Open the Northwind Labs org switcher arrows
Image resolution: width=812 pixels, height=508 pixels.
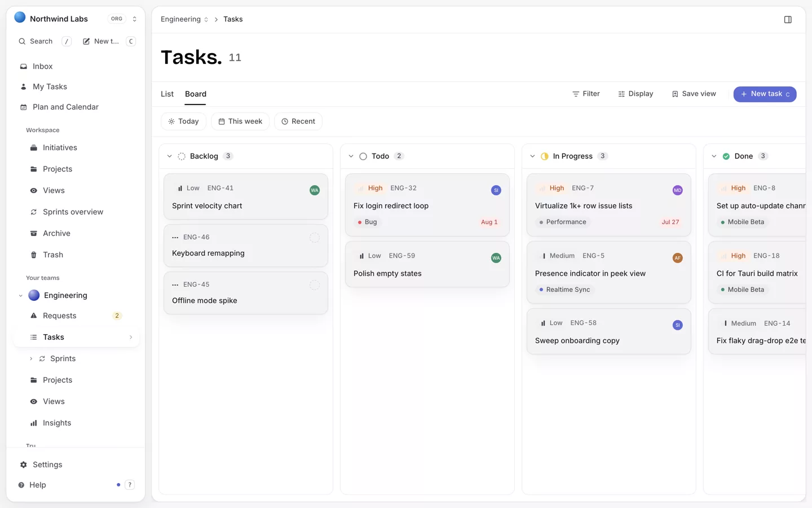click(134, 19)
